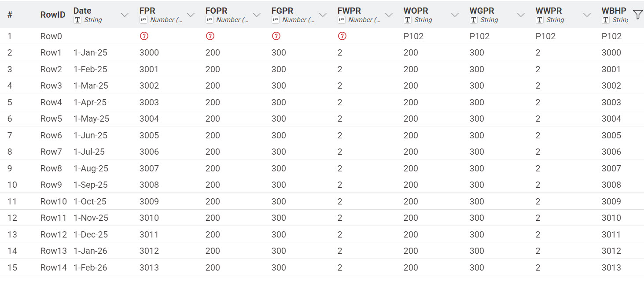
Task: Click the Row10 row ID cell
Action: click(x=53, y=201)
